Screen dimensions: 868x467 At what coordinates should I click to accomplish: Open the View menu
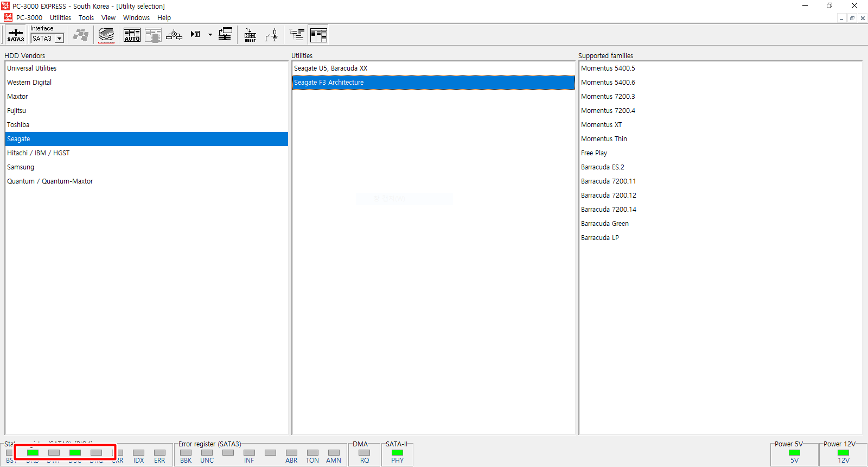[108, 18]
